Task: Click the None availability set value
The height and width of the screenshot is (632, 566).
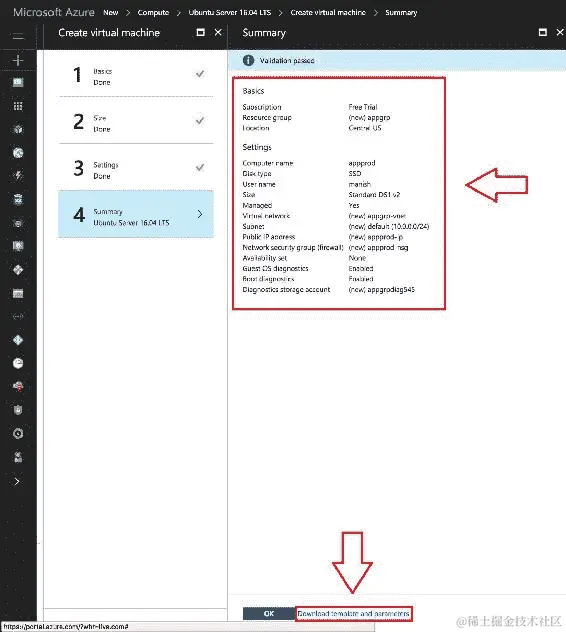Action: [357, 258]
